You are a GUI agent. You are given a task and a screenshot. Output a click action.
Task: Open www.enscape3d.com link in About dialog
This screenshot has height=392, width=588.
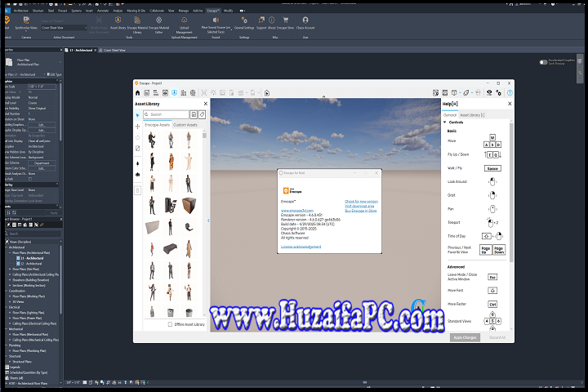(x=297, y=211)
